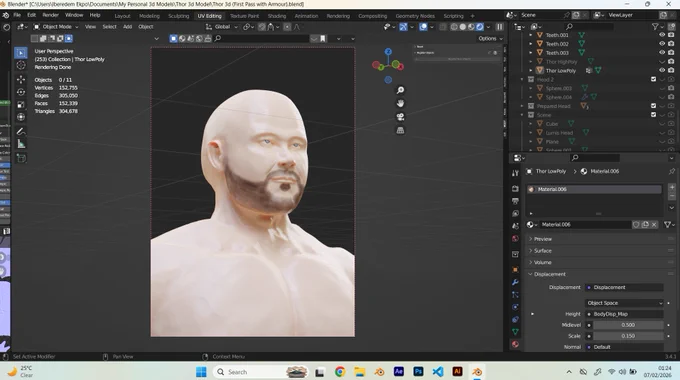Click the pan view hand icon
Image resolution: width=680 pixels, height=380 pixels.
click(400, 103)
